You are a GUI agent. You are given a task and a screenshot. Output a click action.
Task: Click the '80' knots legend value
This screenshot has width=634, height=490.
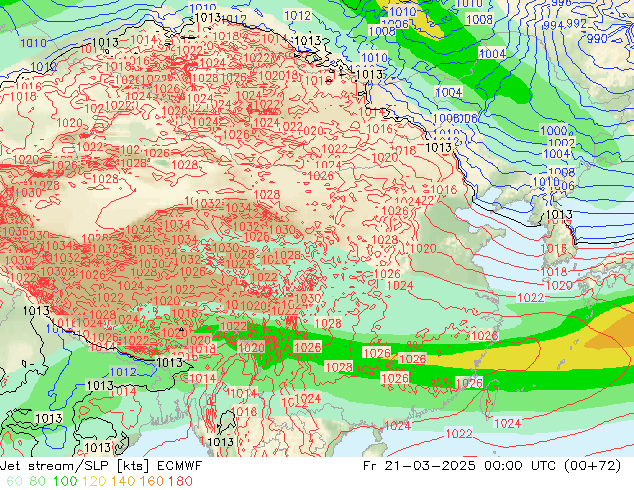pos(38,481)
